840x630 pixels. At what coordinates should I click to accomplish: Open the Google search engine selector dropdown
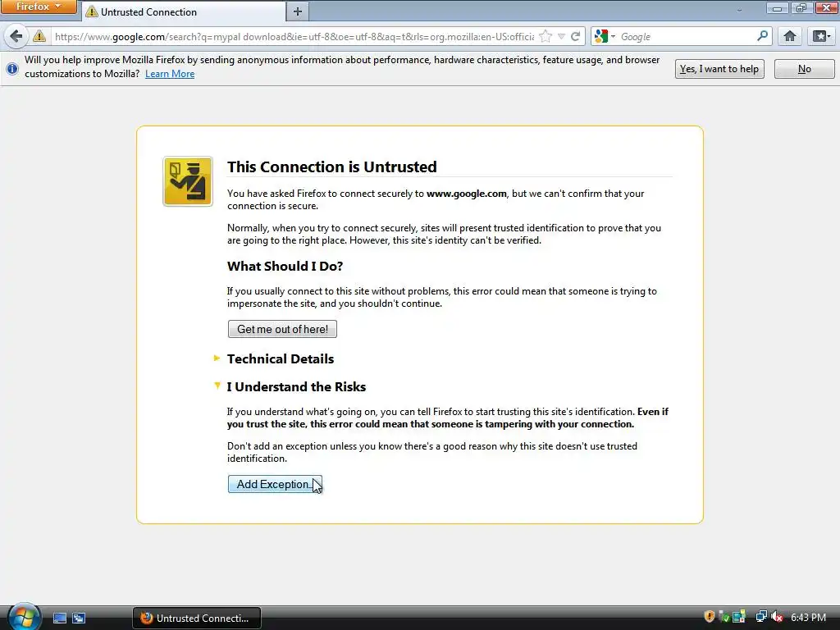(x=605, y=36)
